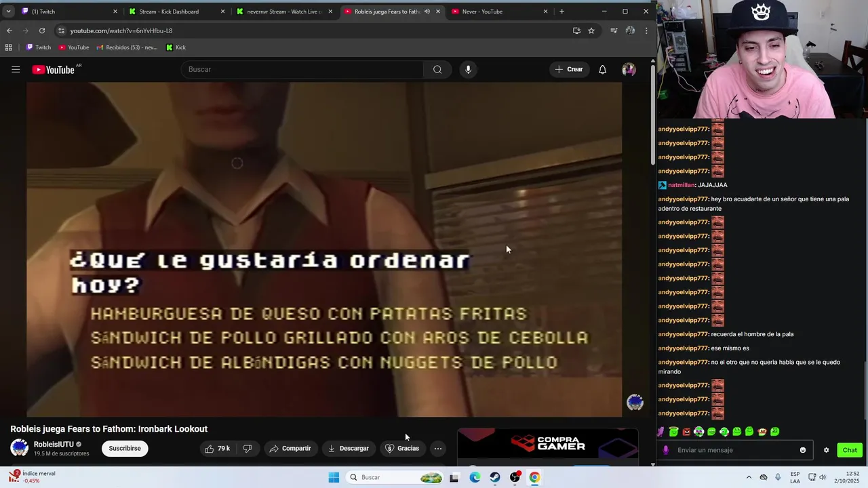Go back with the browser back arrow
This screenshot has width=868, height=488.
pyautogui.click(x=9, y=30)
